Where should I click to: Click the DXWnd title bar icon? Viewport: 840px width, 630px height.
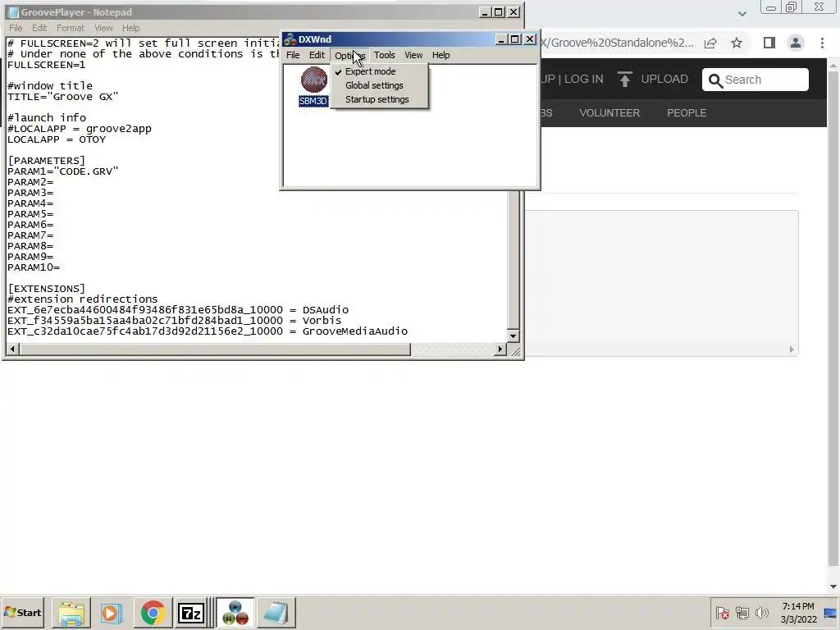coord(290,39)
